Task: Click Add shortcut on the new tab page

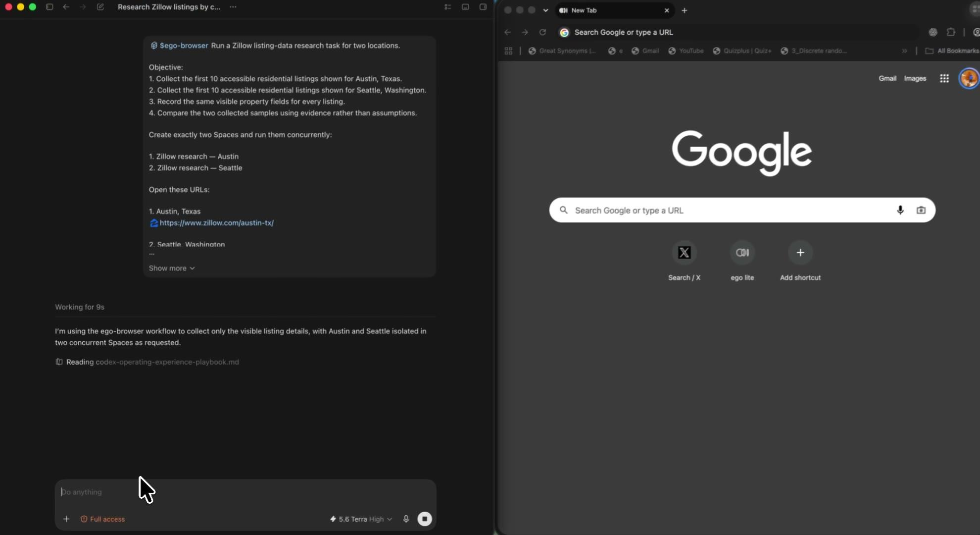Action: point(800,261)
